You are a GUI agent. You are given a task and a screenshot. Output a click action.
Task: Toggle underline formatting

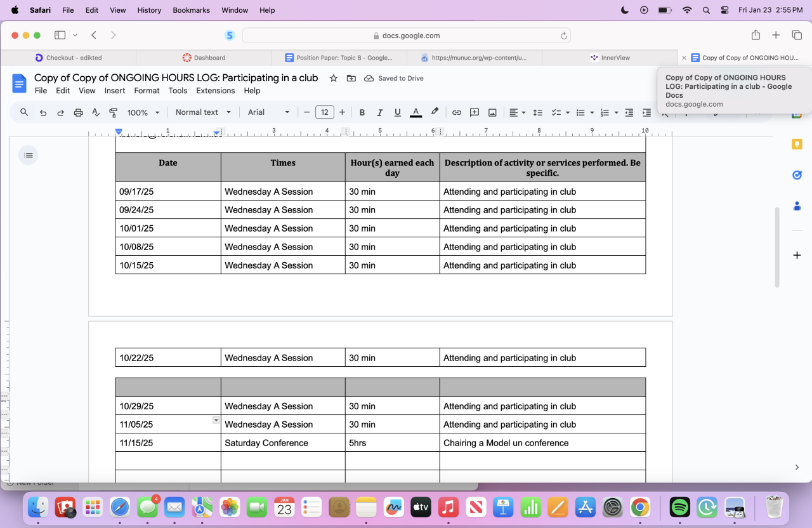coord(398,112)
